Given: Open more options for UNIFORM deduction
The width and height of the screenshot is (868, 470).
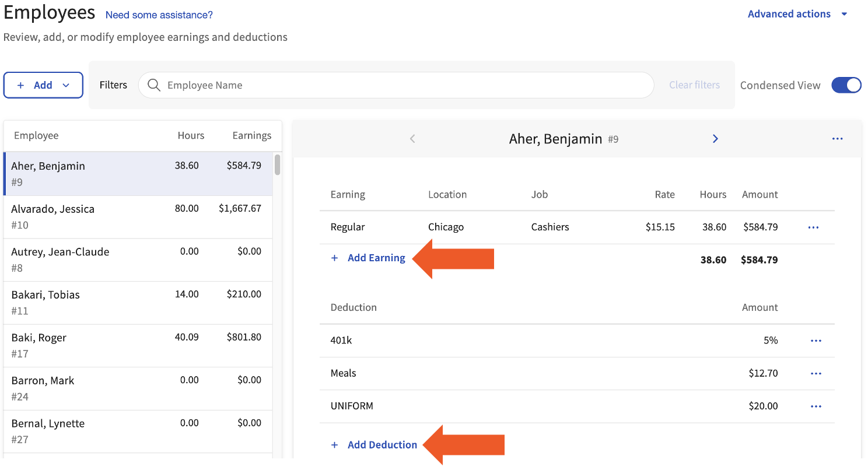Looking at the screenshot, I should [815, 406].
